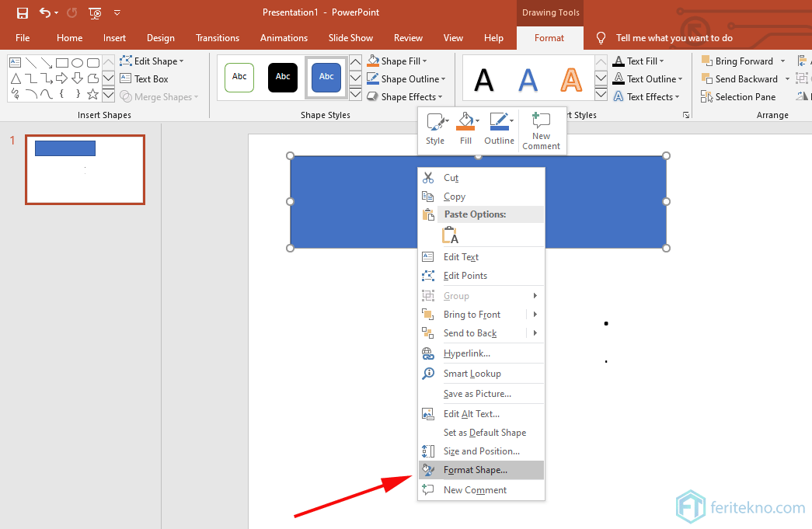Click in the Tell me search field
The image size is (812, 529).
(x=674, y=38)
